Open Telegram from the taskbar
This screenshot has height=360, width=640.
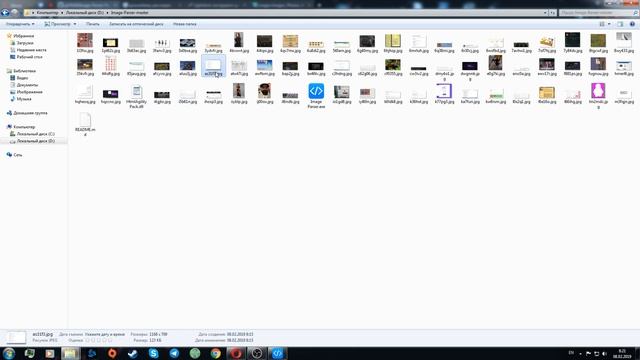[174, 353]
